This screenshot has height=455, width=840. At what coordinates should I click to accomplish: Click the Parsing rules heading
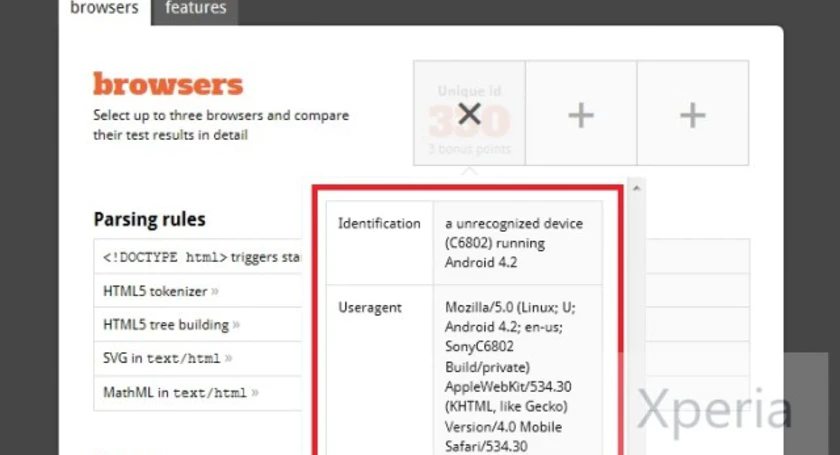click(x=149, y=219)
